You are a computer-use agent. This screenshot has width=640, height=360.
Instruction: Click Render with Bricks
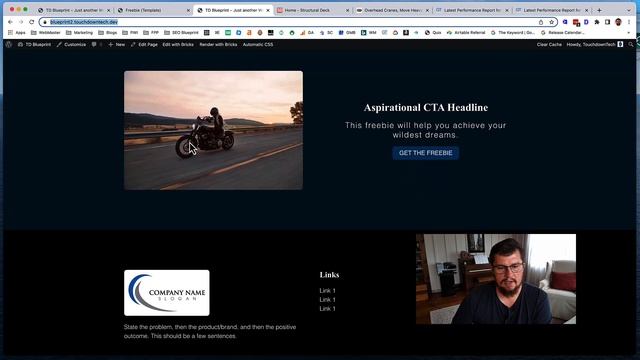tap(218, 44)
